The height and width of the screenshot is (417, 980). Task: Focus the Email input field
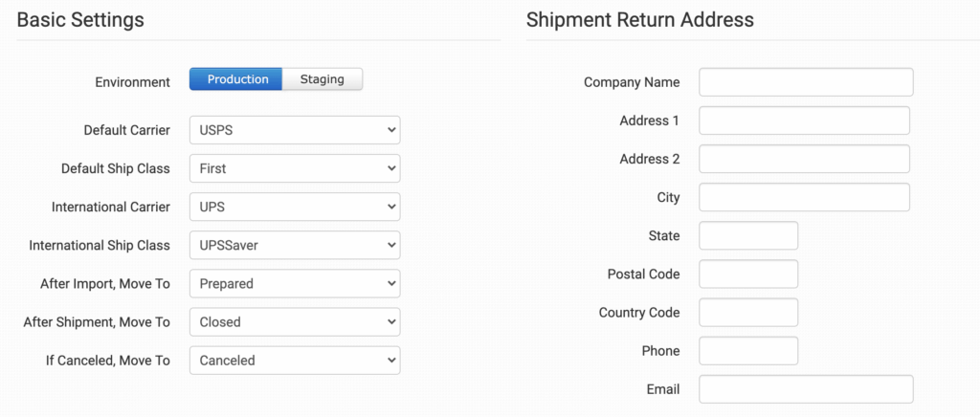coord(806,389)
